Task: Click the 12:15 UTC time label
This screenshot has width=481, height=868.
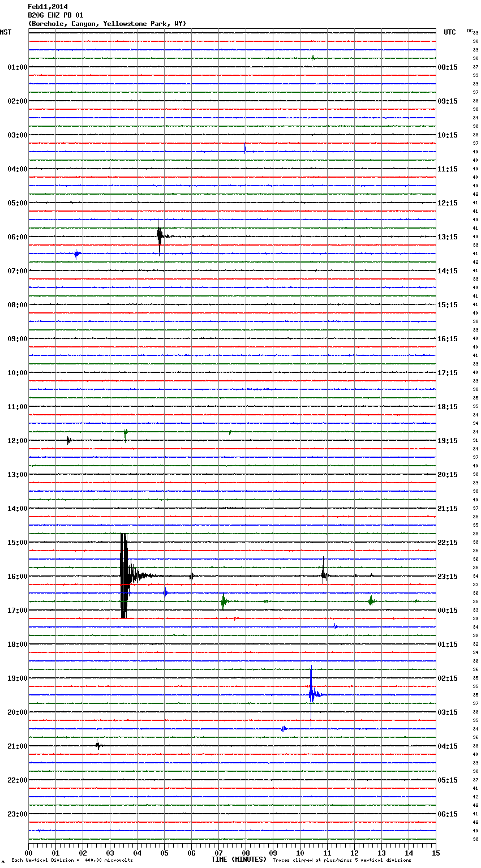Action: [448, 203]
